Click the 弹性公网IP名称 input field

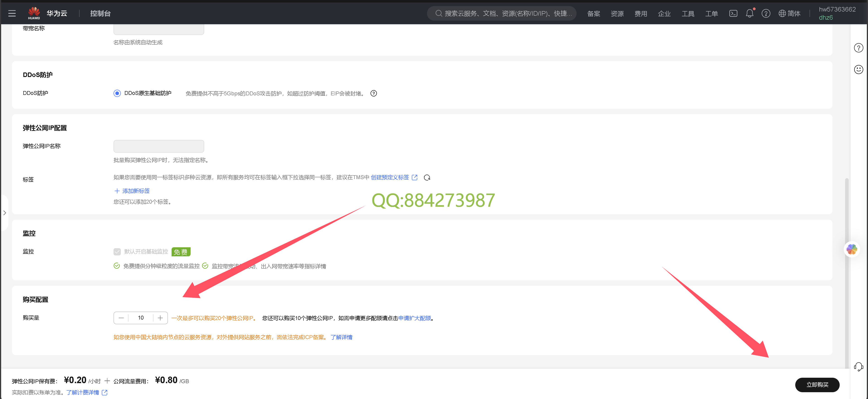point(159,146)
